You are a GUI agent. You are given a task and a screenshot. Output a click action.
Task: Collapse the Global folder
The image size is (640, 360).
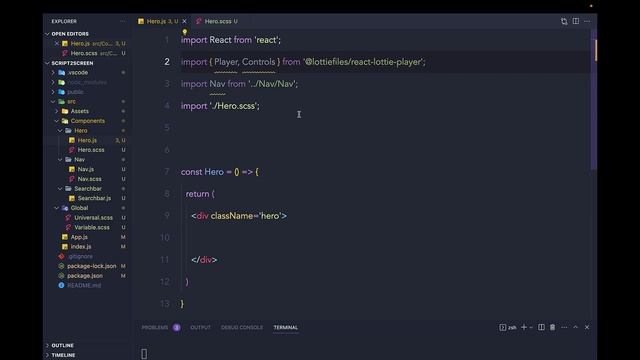[x=57, y=208]
